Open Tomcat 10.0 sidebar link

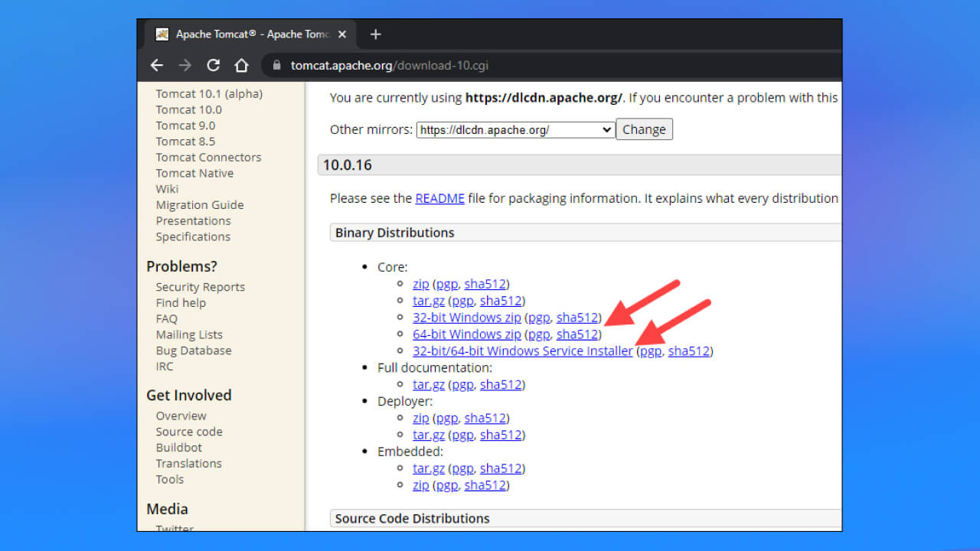tap(189, 109)
